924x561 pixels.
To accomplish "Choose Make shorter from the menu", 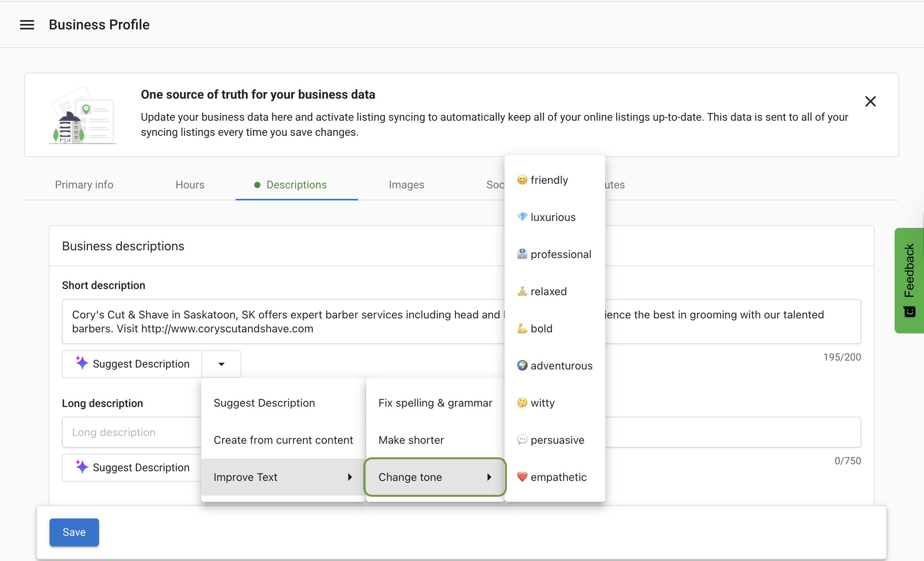I will 411,440.
